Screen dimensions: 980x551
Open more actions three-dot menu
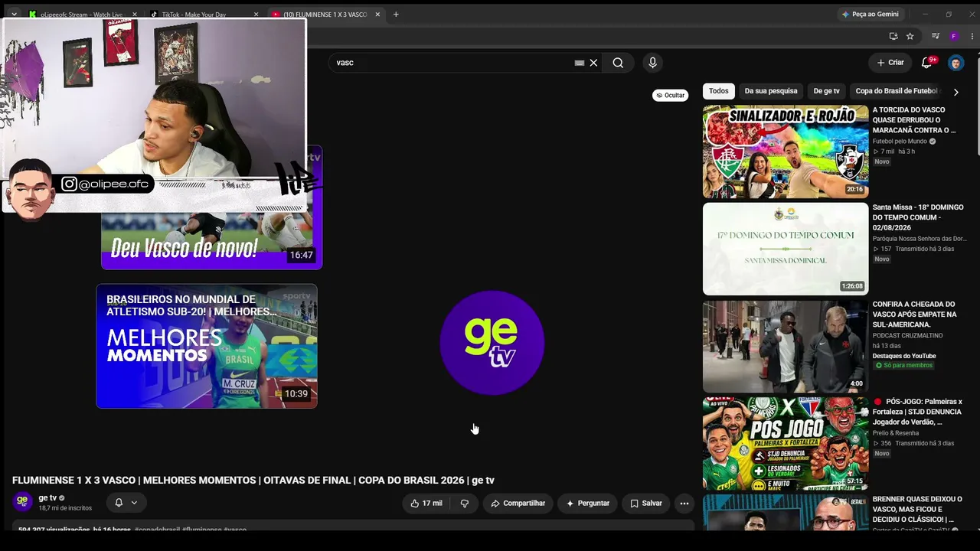tap(684, 504)
